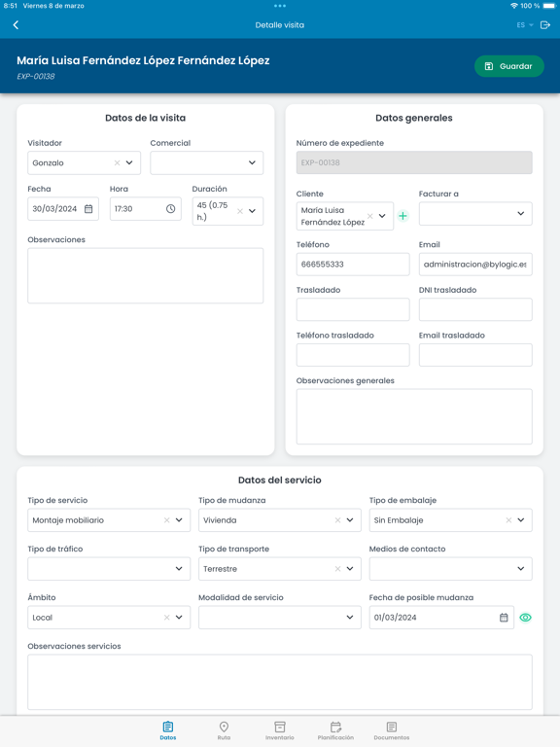
Task: Click the Teléfono trasladado input field
Action: [x=353, y=355]
